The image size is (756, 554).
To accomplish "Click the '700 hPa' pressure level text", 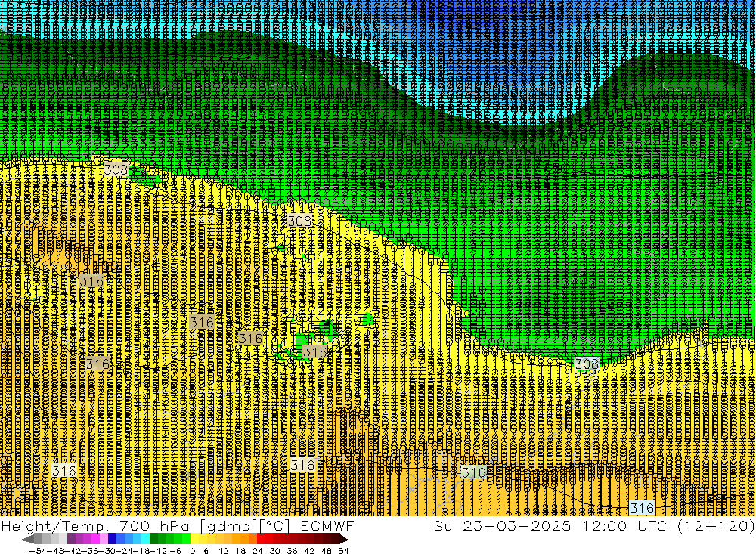I will point(154,526).
